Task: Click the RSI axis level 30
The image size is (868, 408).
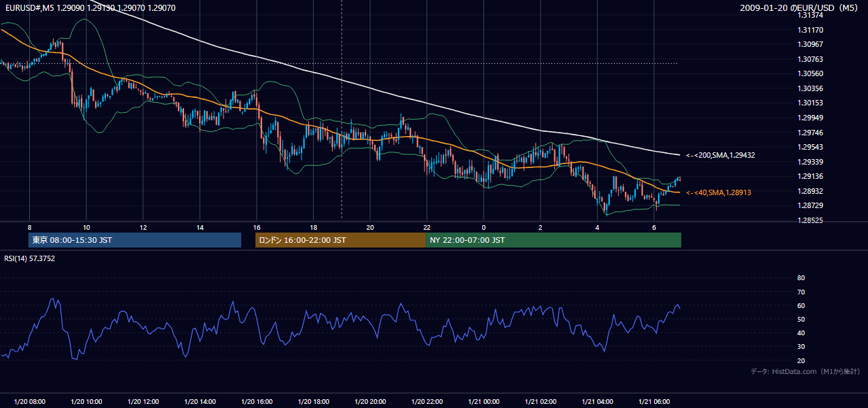Action: pyautogui.click(x=801, y=347)
